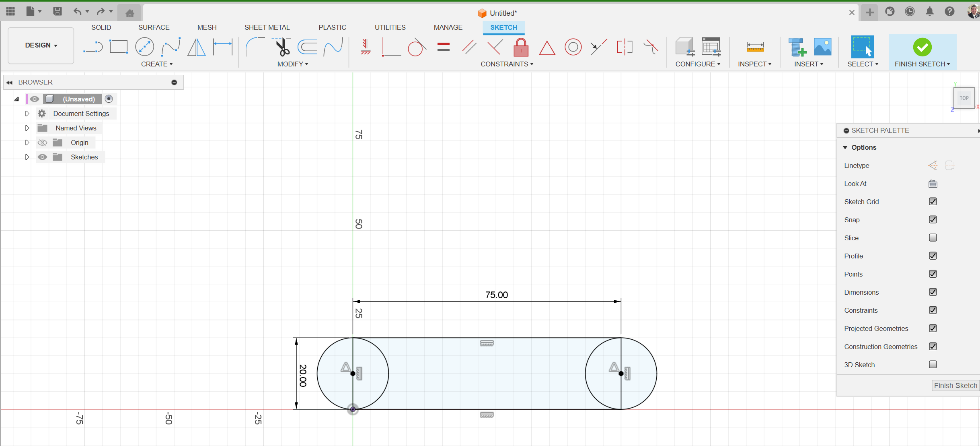This screenshot has height=446, width=980.
Task: Activate the Trim scissors tool
Action: pyautogui.click(x=282, y=47)
